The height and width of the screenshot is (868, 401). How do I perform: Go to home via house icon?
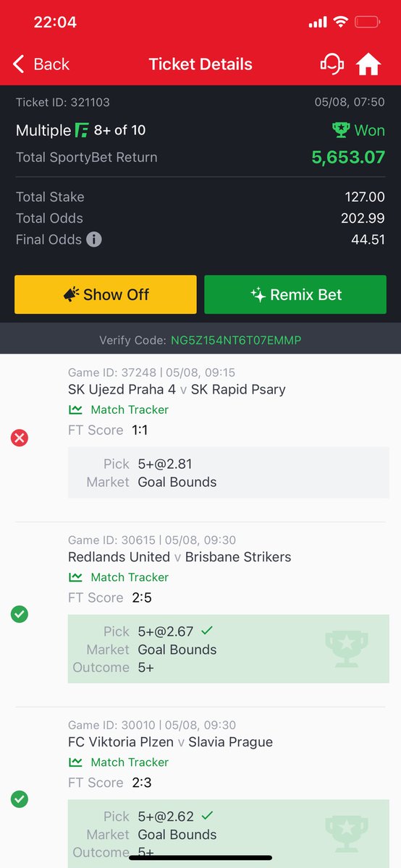pyautogui.click(x=368, y=64)
